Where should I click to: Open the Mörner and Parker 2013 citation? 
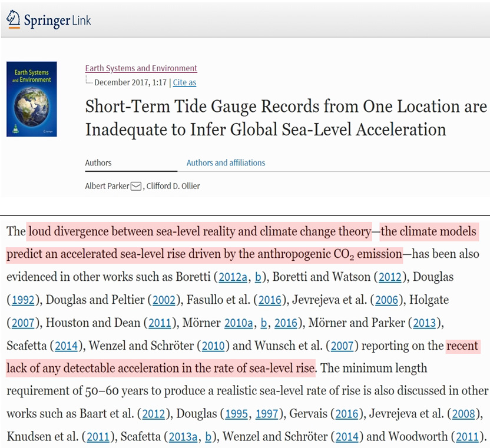coord(425,323)
